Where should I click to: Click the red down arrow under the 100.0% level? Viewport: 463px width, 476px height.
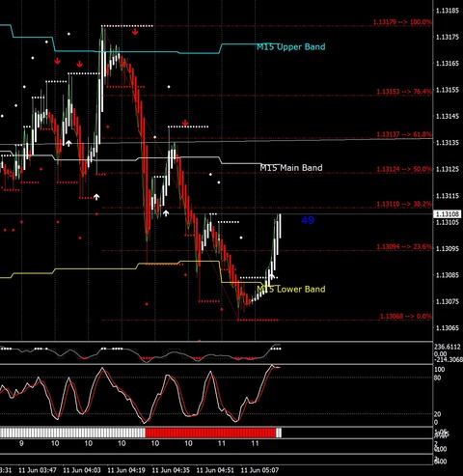click(135, 32)
